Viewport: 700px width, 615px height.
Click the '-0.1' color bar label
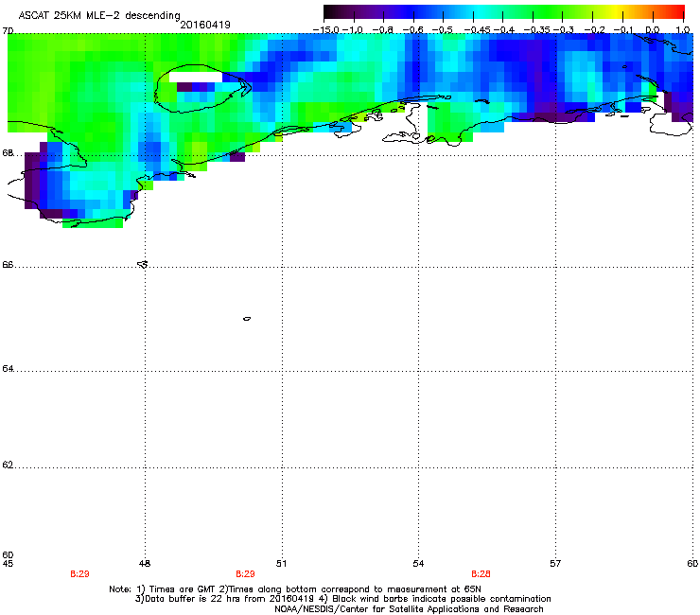coord(623,30)
